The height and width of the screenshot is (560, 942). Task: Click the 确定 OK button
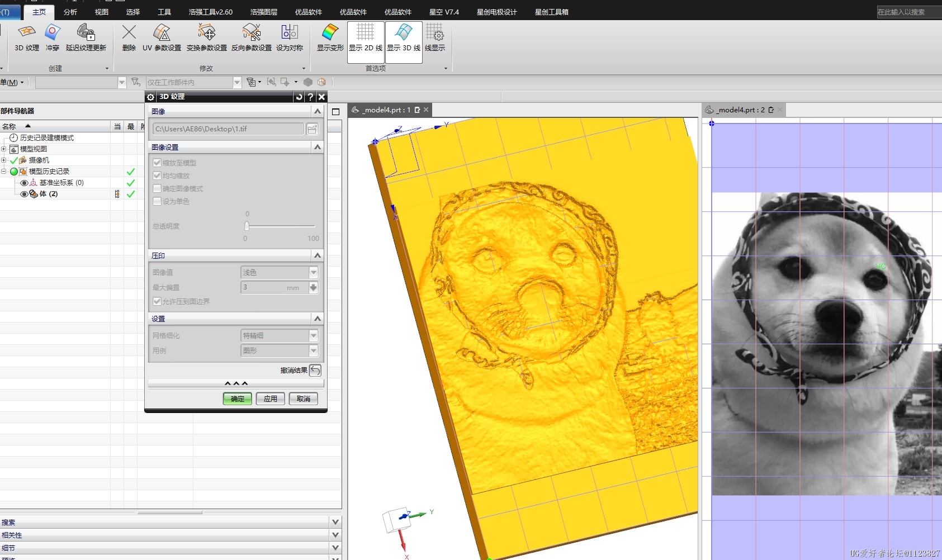(238, 398)
